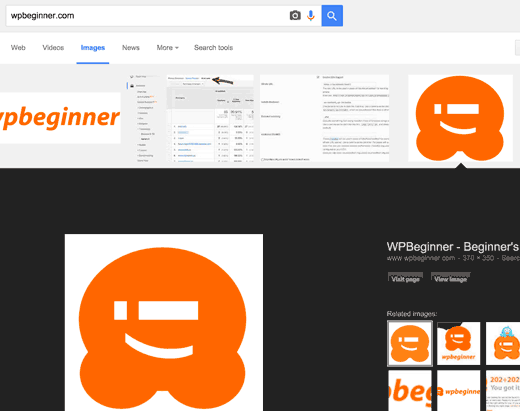
Task: Select the Images tab
Action: [93, 48]
